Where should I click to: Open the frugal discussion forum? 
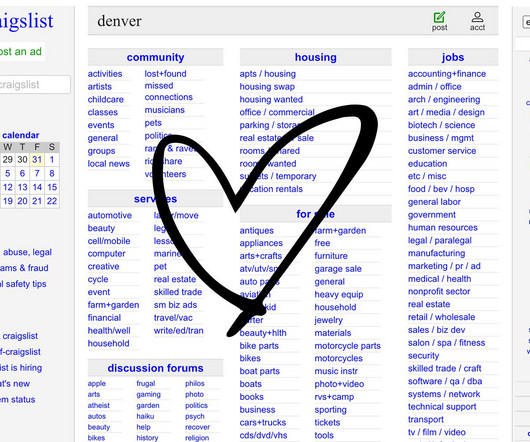[x=146, y=384]
